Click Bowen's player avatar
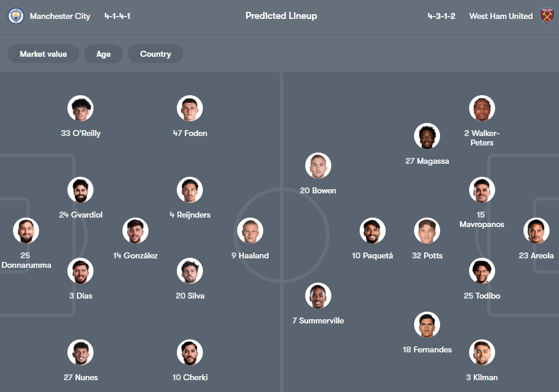The image size is (559, 392). (x=318, y=166)
